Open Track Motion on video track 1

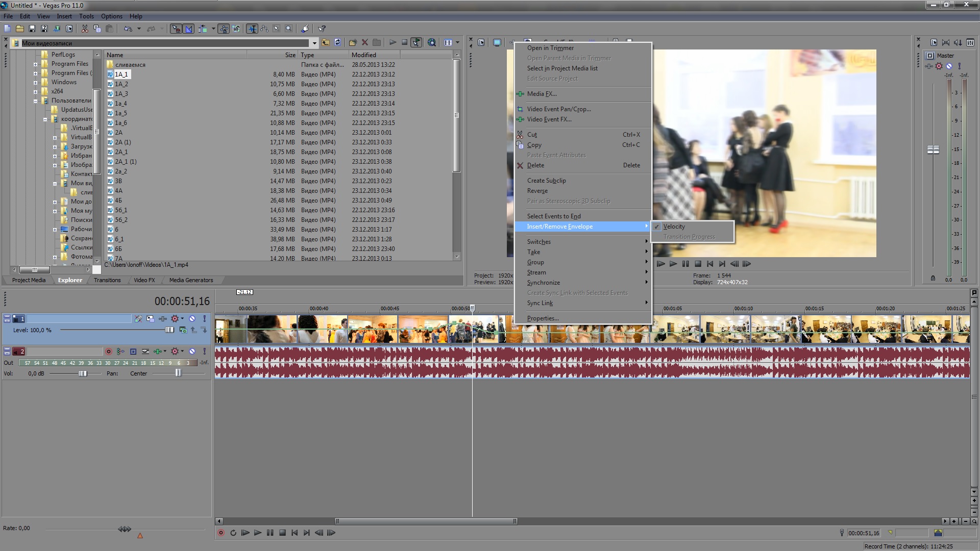150,319
